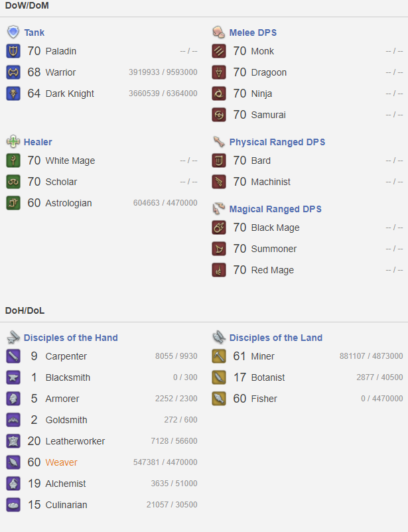Select the Samurai job icon
This screenshot has width=408, height=532.
(x=219, y=115)
